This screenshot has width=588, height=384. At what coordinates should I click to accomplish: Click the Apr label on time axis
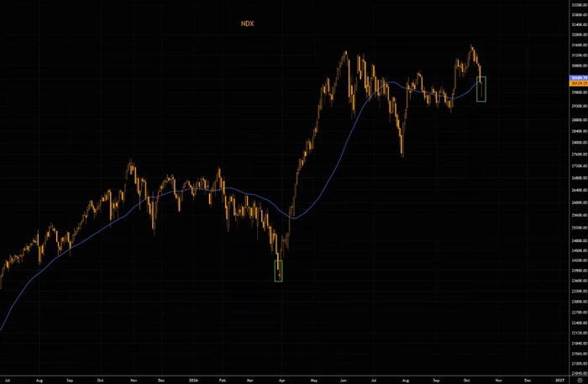point(281,381)
